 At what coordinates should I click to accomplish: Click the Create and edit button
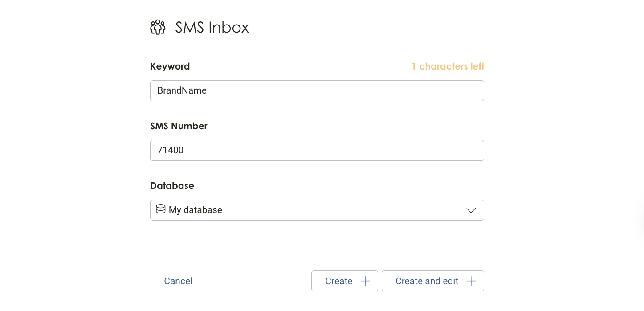tap(433, 281)
